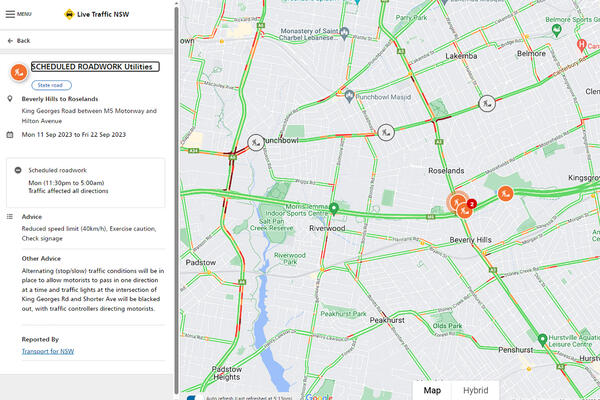This screenshot has width=600, height=400.
Task: Click the Morris Iemma Indoor Sports Centre pin
Action: 335,208
